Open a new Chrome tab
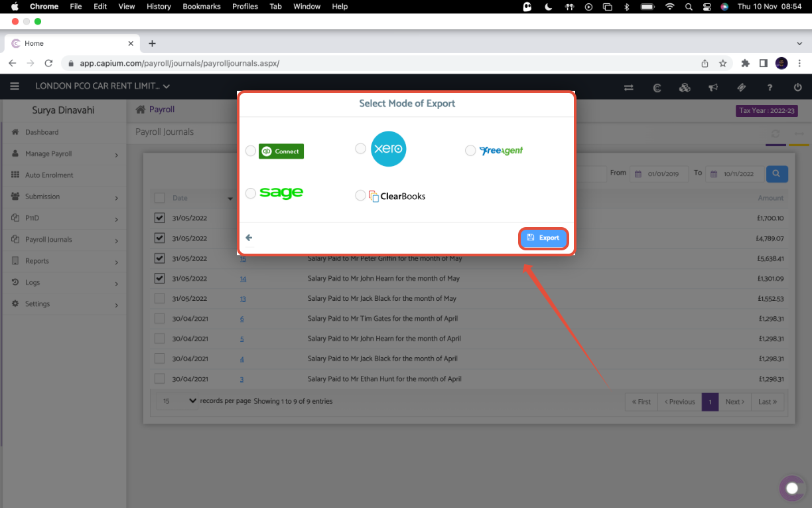812x508 pixels. [x=152, y=43]
